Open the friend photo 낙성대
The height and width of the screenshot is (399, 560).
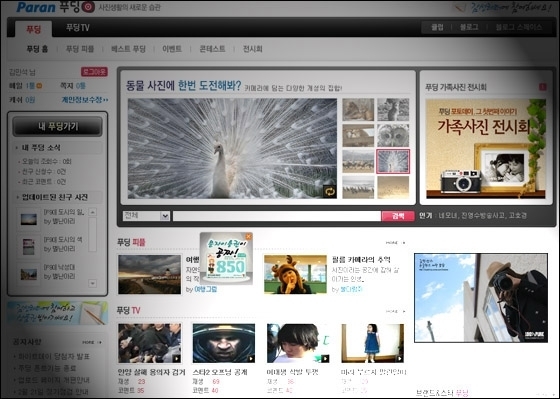60,267
